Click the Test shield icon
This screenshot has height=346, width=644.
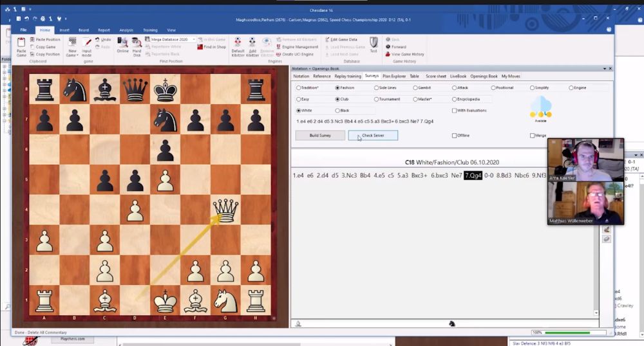click(x=374, y=42)
